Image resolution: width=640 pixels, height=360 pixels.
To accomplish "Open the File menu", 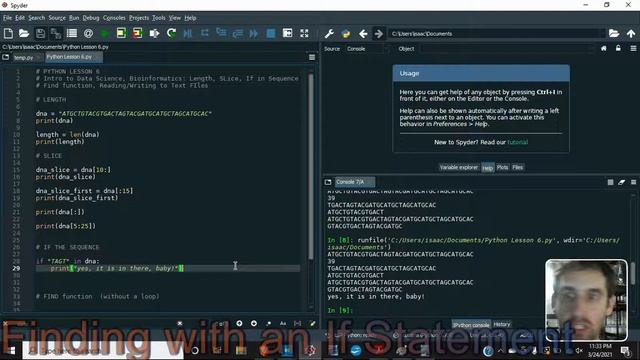I will click(x=7, y=18).
